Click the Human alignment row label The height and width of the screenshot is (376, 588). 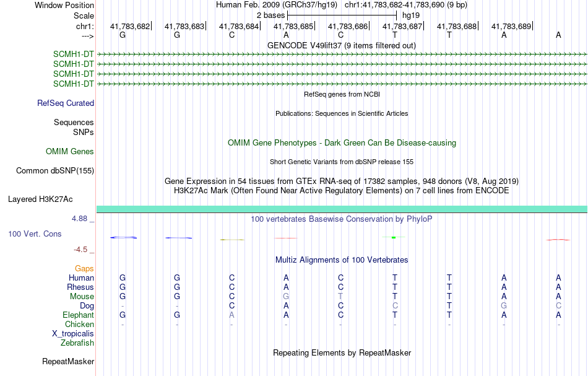point(81,278)
